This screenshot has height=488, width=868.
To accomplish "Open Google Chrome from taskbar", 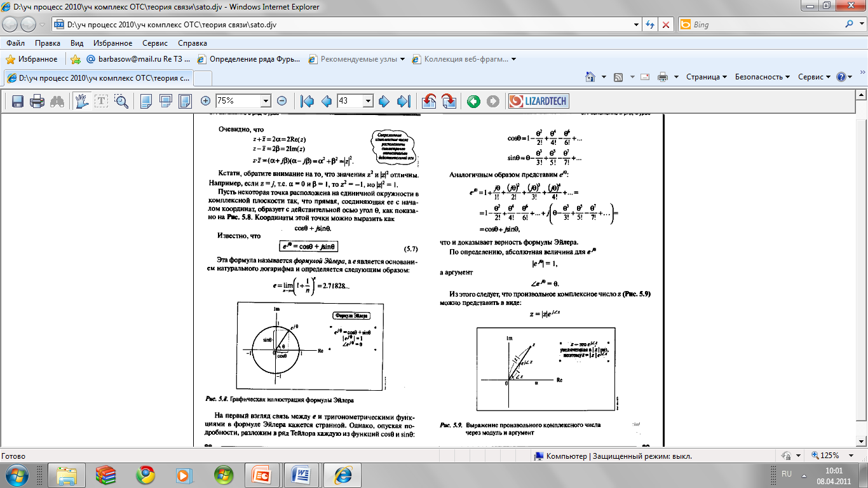I will [146, 475].
